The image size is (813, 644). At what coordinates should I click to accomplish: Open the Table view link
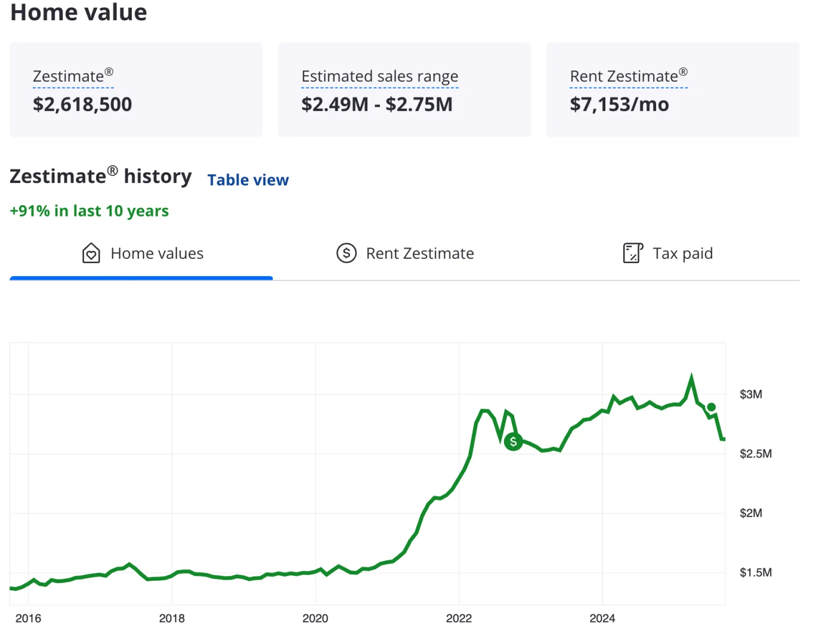[x=248, y=180]
